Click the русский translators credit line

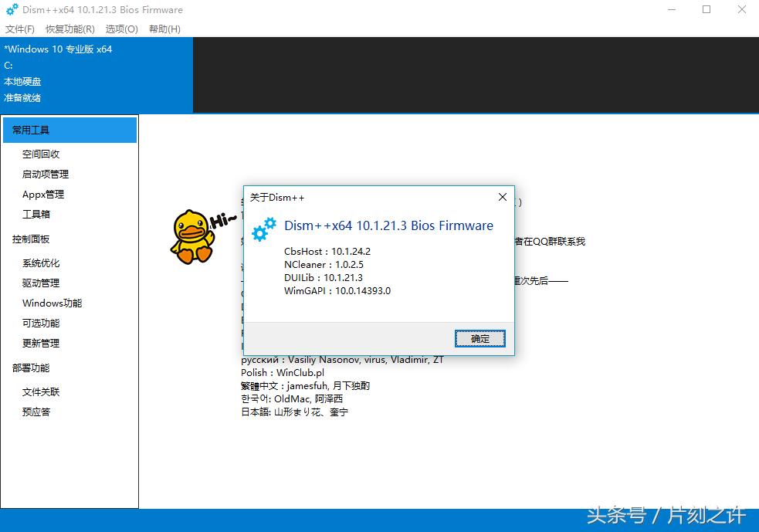pyautogui.click(x=342, y=360)
